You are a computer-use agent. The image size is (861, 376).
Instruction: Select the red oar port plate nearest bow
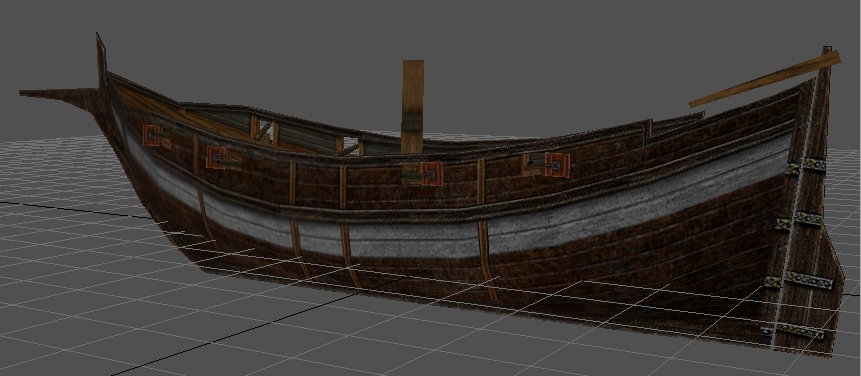pyautogui.click(x=152, y=135)
